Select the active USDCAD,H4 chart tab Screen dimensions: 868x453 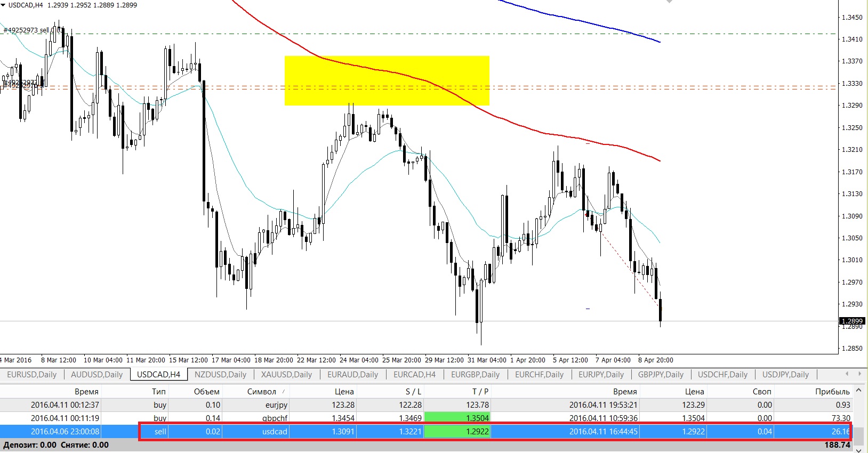click(x=158, y=375)
